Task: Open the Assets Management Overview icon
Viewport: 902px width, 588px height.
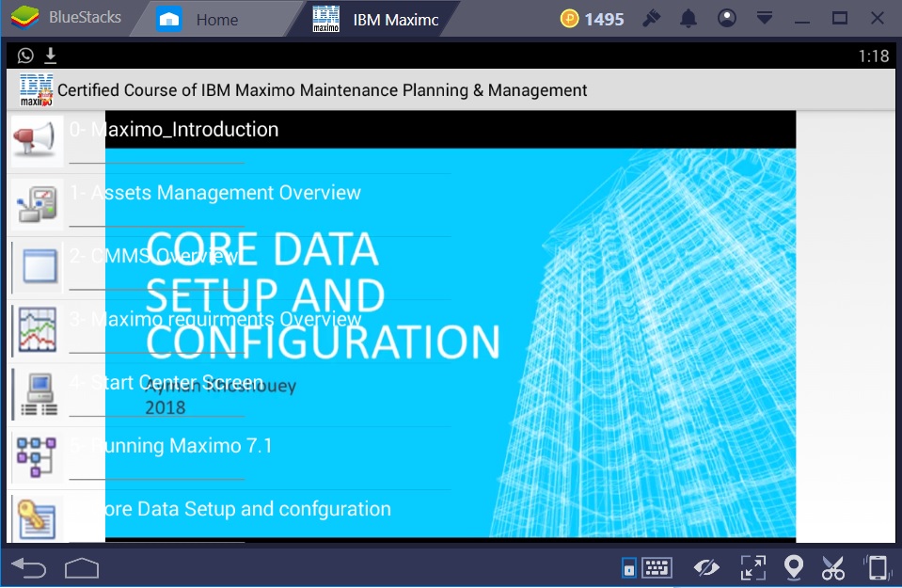Action: (37, 204)
